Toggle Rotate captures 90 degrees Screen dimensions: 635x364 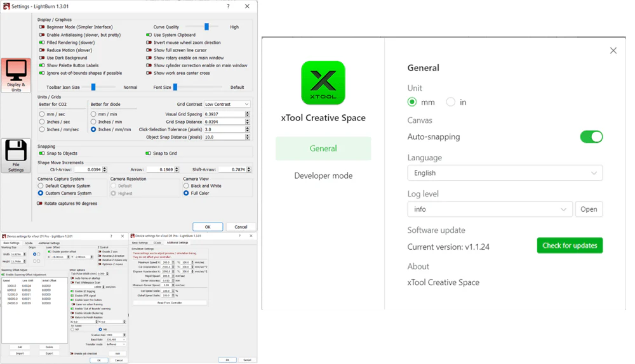(x=39, y=204)
